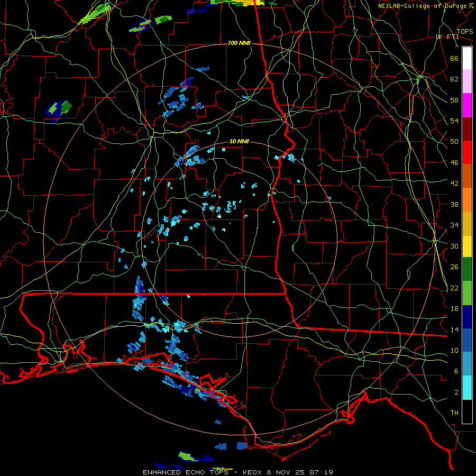Image resolution: width=476 pixels, height=476 pixels.
Task: Click the dark green legend swatch
Action: click(467, 269)
